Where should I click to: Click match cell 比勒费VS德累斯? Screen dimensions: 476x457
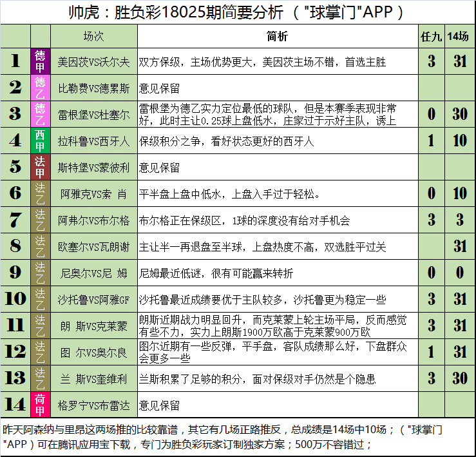coord(94,88)
